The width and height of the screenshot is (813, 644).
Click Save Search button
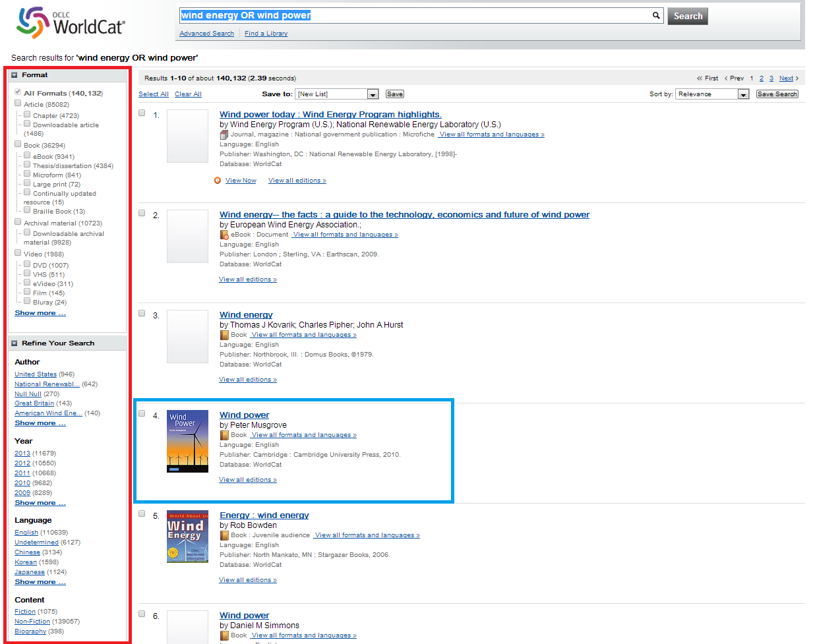[777, 94]
